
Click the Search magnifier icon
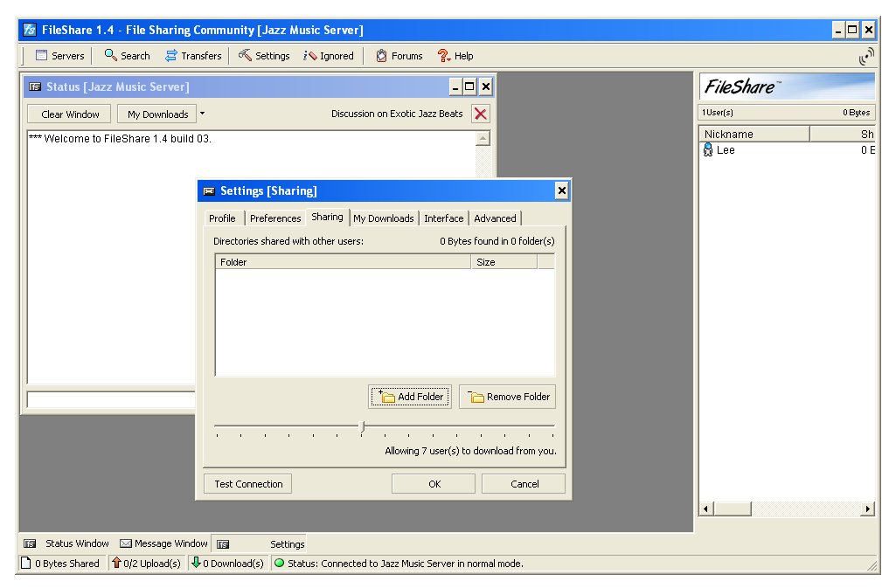coord(110,56)
